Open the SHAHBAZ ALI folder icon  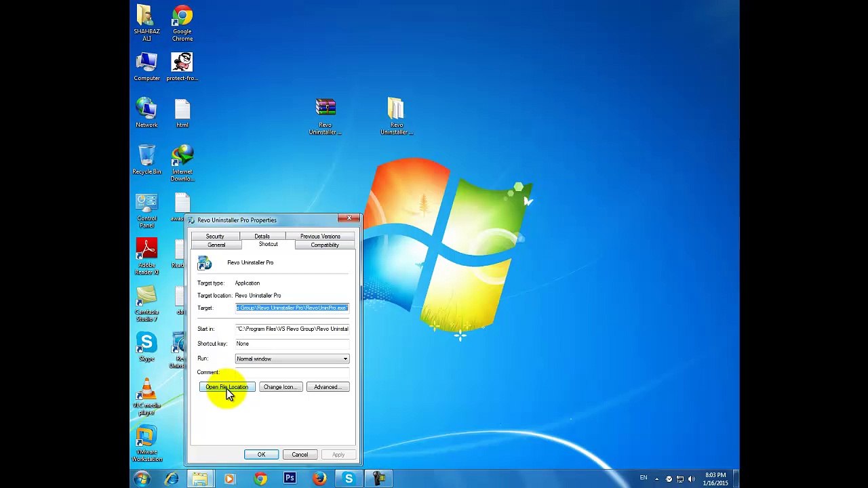[x=146, y=23]
